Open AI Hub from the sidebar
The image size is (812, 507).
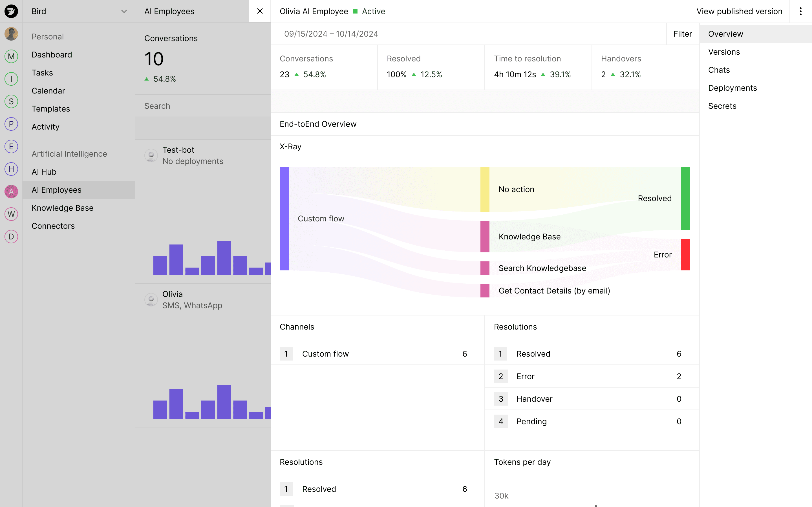(44, 172)
